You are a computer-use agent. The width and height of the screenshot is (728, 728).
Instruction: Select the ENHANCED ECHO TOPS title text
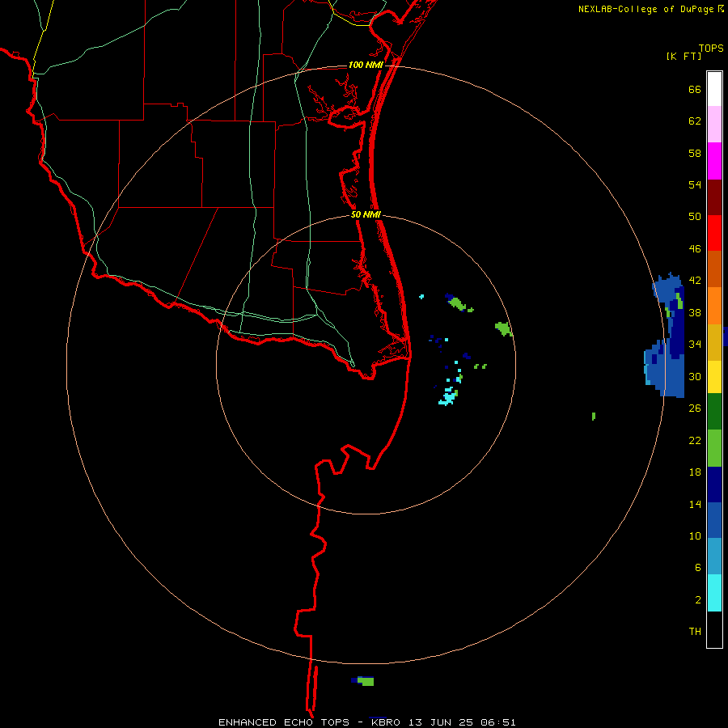click(284, 722)
